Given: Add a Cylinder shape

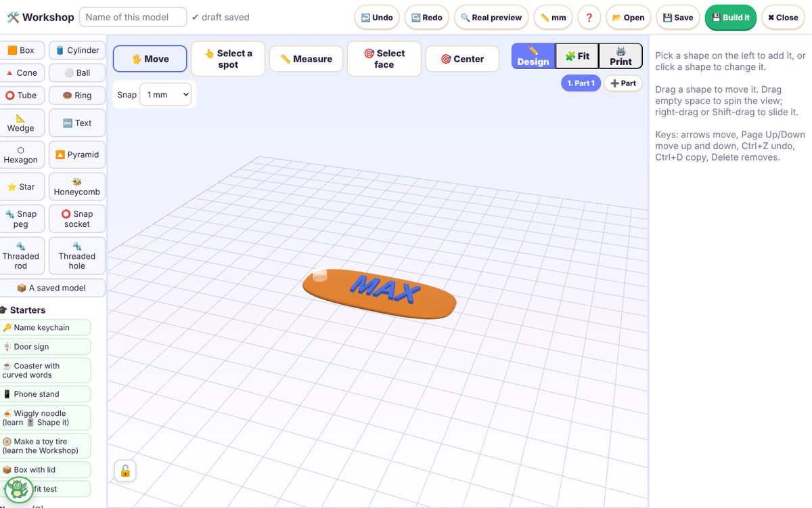Looking at the screenshot, I should click(77, 50).
